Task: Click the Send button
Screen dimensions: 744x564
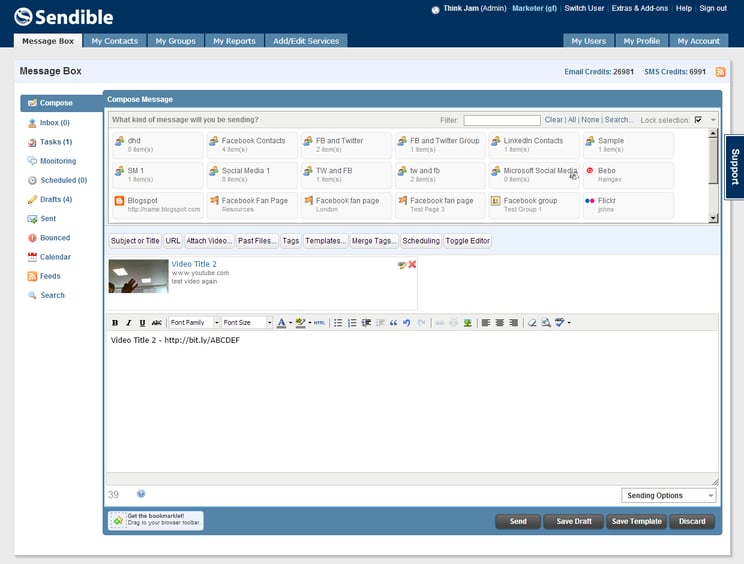Action: [518, 521]
